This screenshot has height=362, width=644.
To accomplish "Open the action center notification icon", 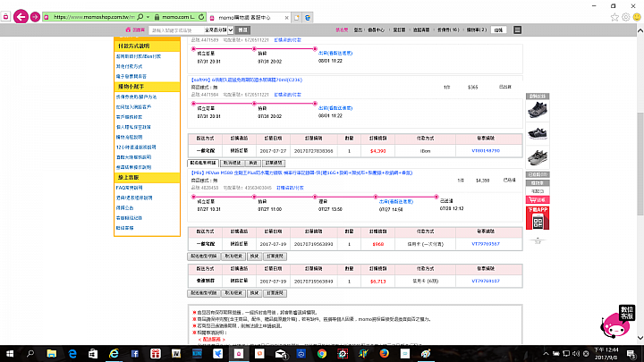I will click(x=631, y=353).
